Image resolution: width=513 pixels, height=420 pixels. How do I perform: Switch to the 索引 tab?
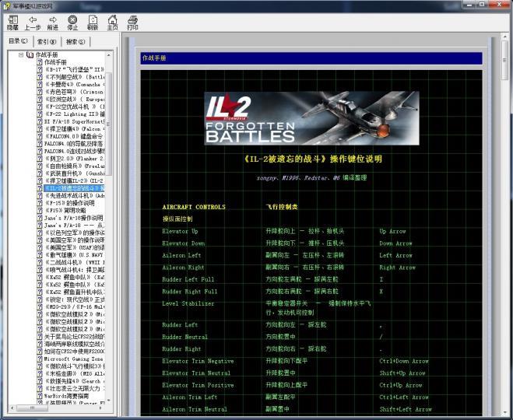coord(46,41)
